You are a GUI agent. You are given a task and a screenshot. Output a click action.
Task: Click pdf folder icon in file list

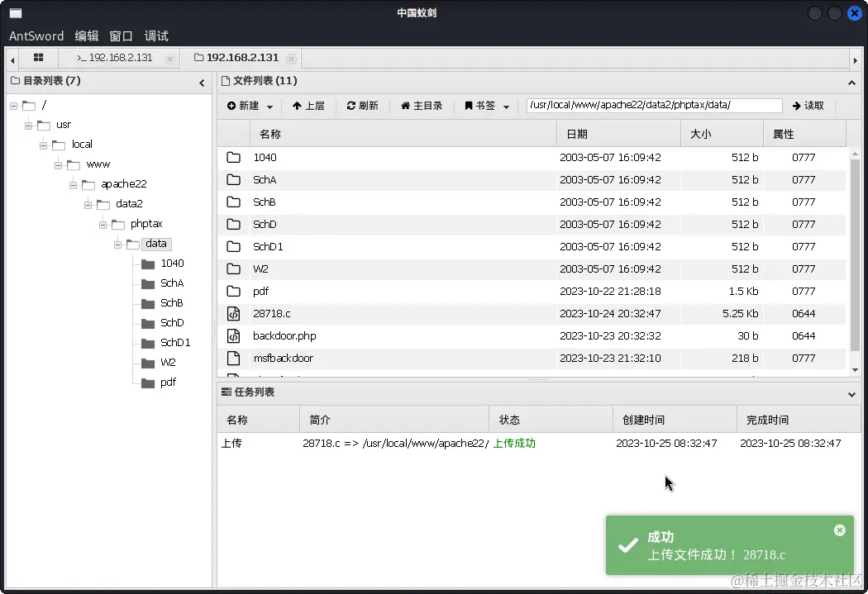point(234,292)
